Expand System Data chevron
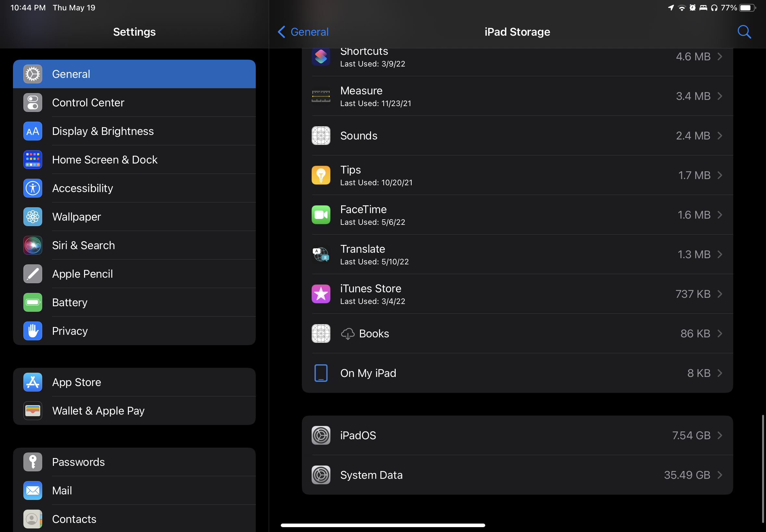766x532 pixels. click(720, 475)
